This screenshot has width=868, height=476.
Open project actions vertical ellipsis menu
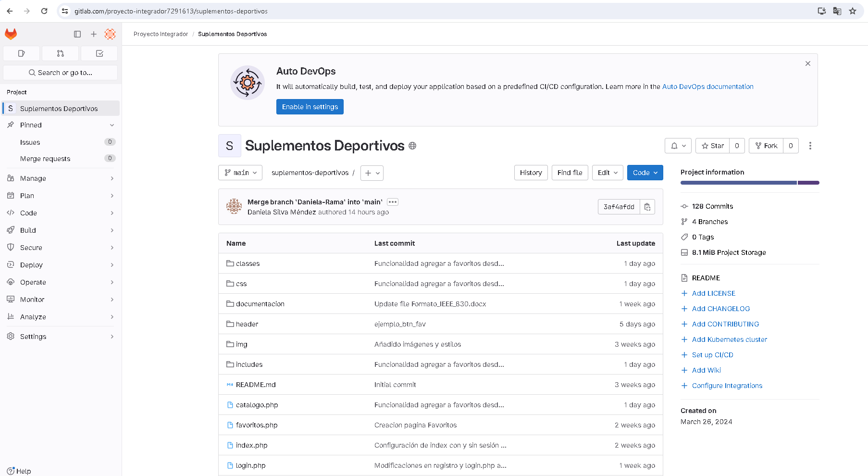(810, 146)
